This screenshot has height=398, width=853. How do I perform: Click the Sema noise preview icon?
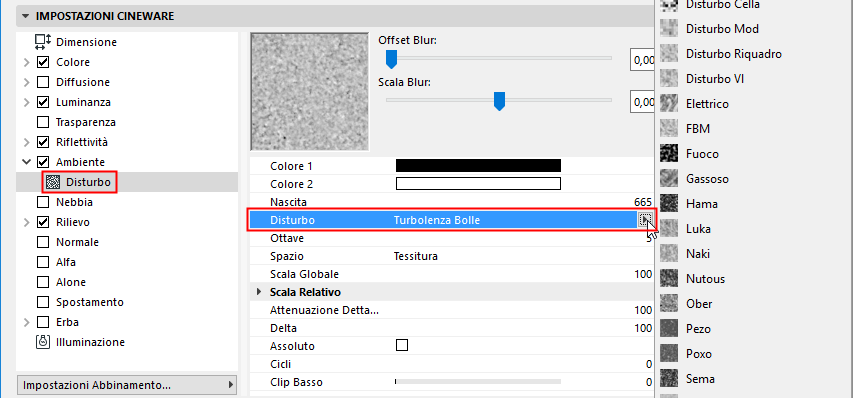(669, 378)
